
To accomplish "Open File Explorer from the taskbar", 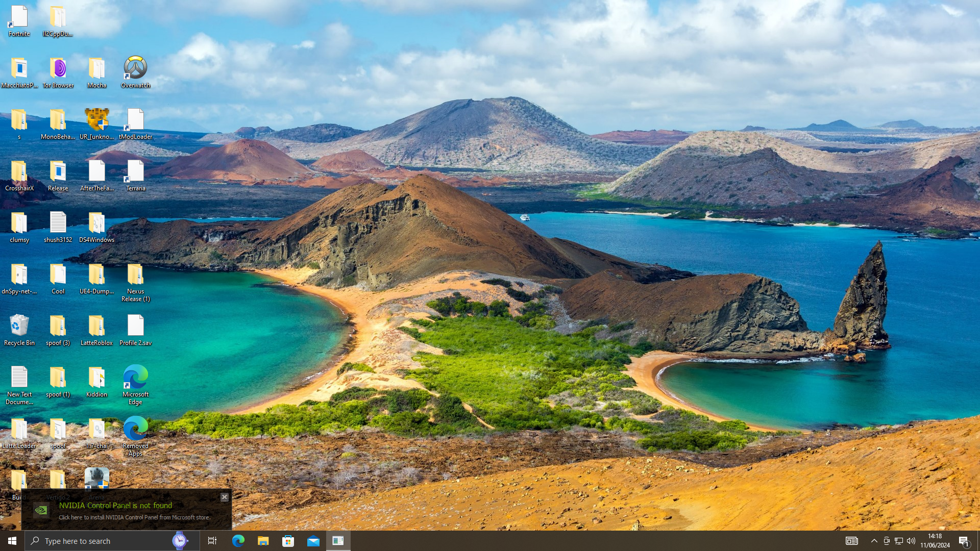I will click(263, 541).
